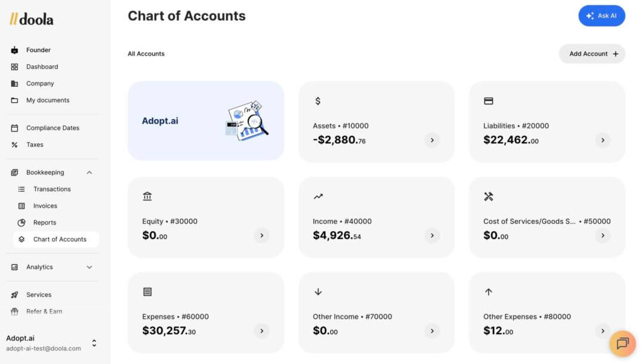This screenshot has width=643, height=364.
Task: Open the Reports menu item
Action: coord(45,222)
